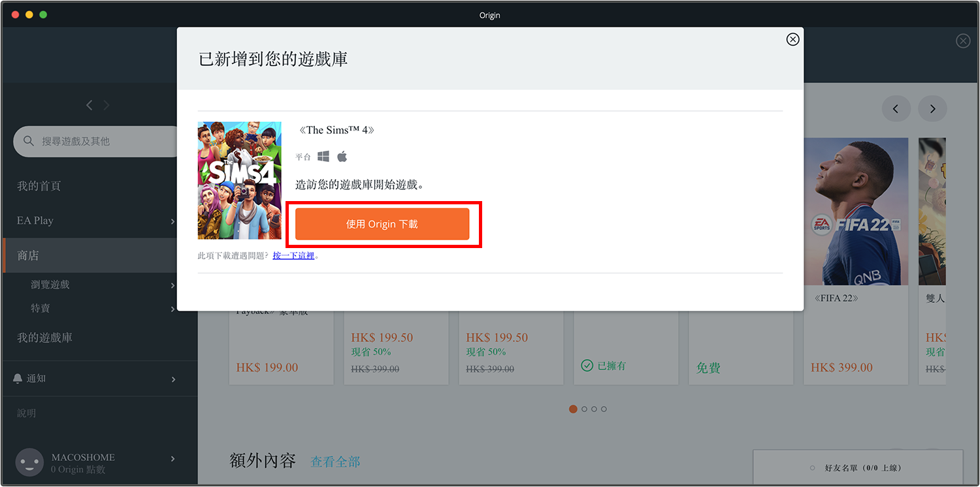Expand the 瀏覽遊戲 chevron

coord(172,285)
